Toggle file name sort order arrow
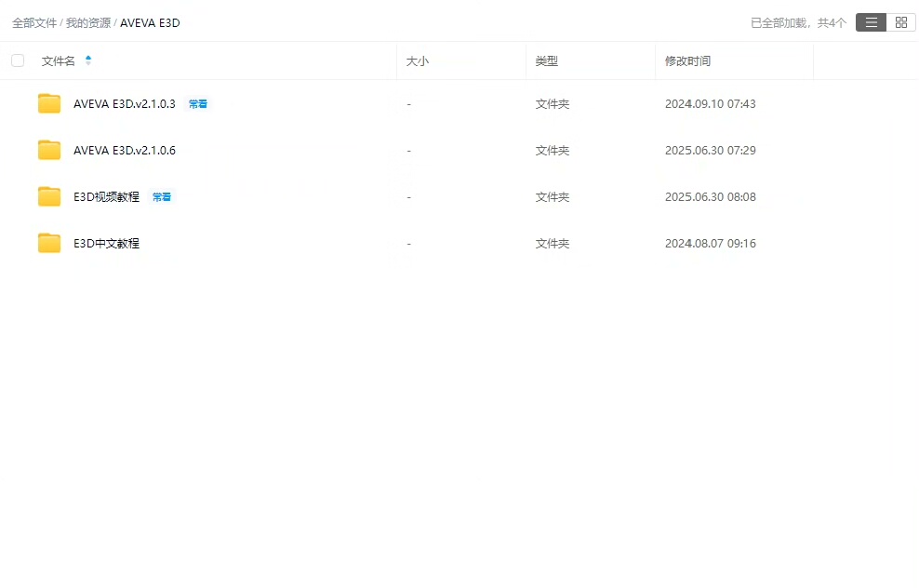Image resolution: width=919 pixels, height=588 pixels. [88, 60]
